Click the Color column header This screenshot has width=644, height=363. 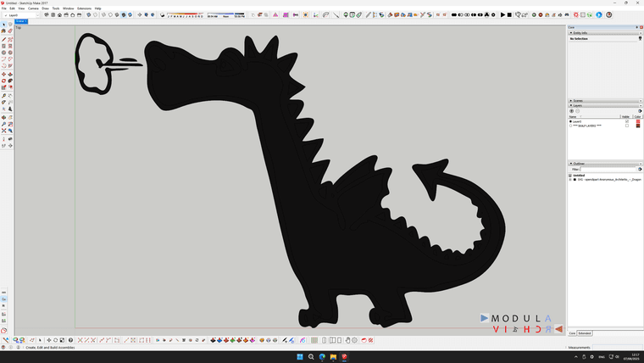(637, 117)
